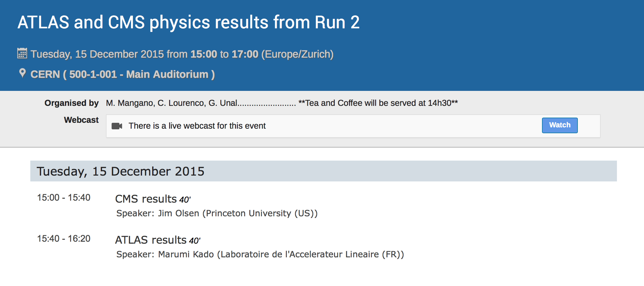Click the Tea and Coffee notice
Screen dimensions: 644x286
point(378,103)
